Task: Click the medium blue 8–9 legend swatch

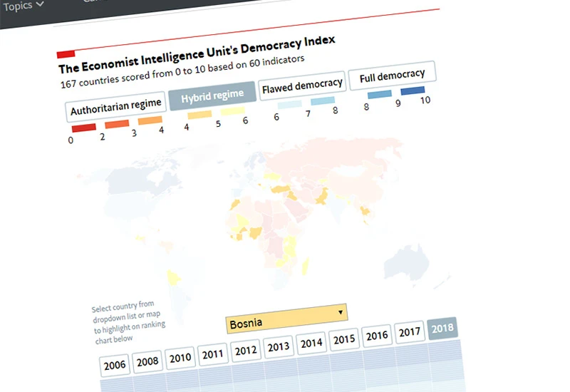Action: click(380, 95)
